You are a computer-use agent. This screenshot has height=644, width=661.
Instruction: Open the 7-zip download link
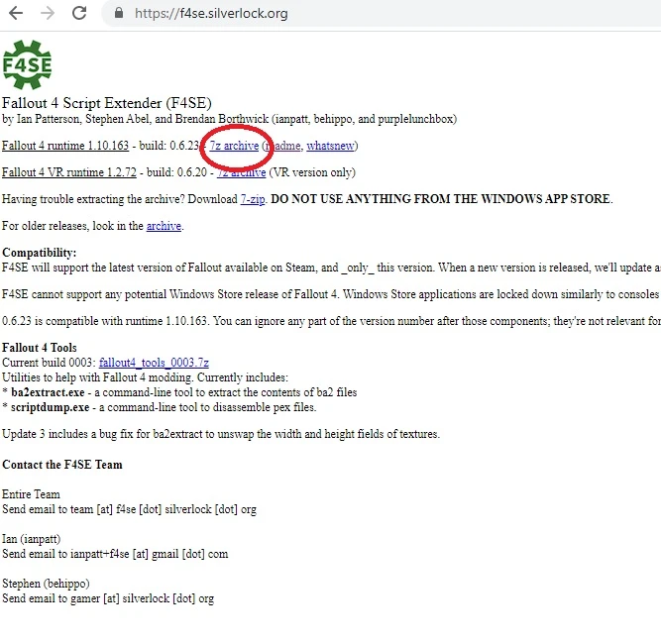pyautogui.click(x=253, y=199)
